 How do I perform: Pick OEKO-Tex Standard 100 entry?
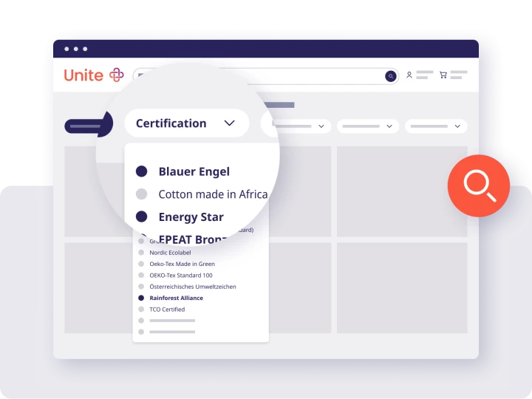[x=182, y=275]
